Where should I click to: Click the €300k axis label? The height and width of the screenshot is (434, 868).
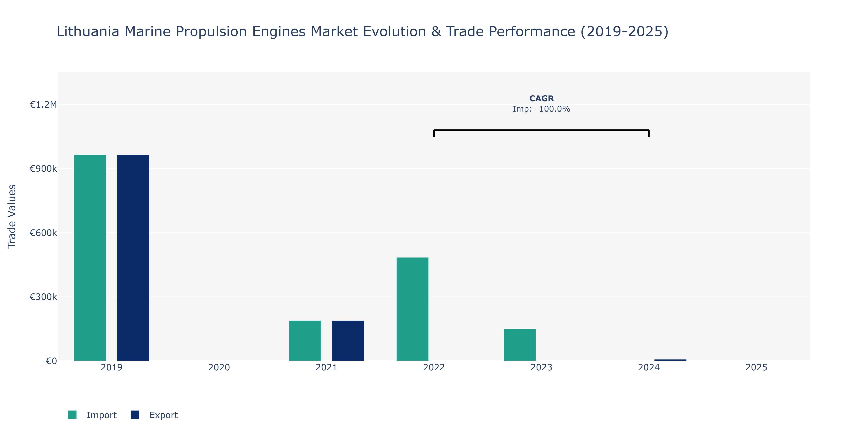43,297
